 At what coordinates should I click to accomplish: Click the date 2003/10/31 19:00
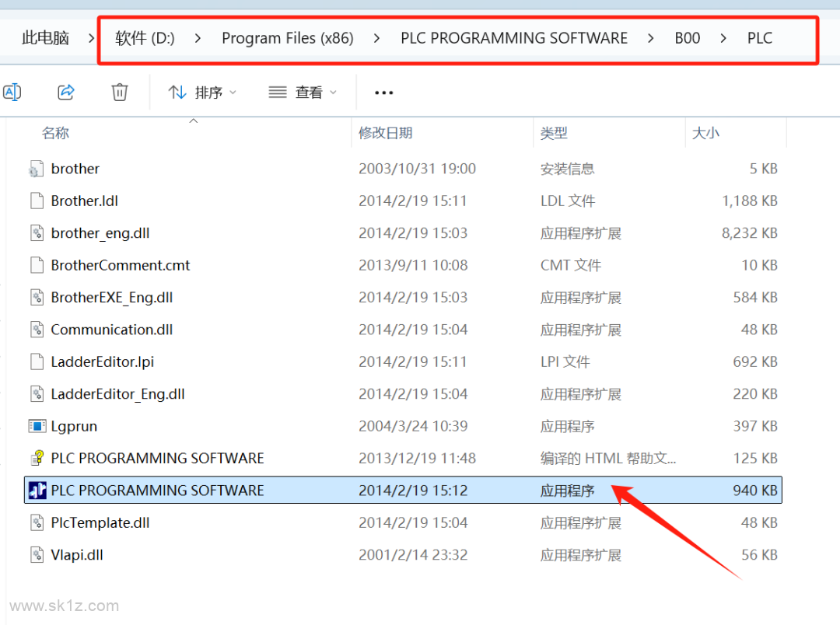pos(418,169)
